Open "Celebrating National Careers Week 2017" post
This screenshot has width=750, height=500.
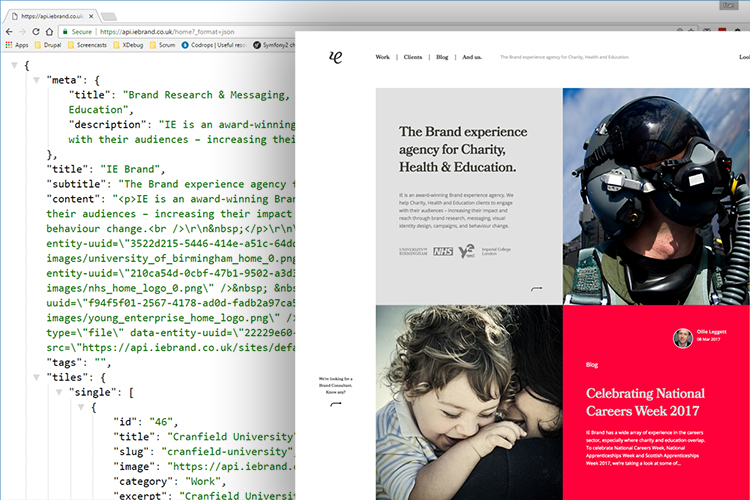click(x=645, y=402)
